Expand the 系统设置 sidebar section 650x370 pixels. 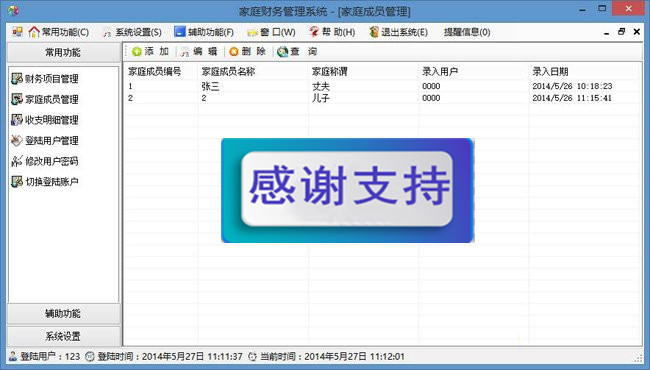tap(63, 336)
